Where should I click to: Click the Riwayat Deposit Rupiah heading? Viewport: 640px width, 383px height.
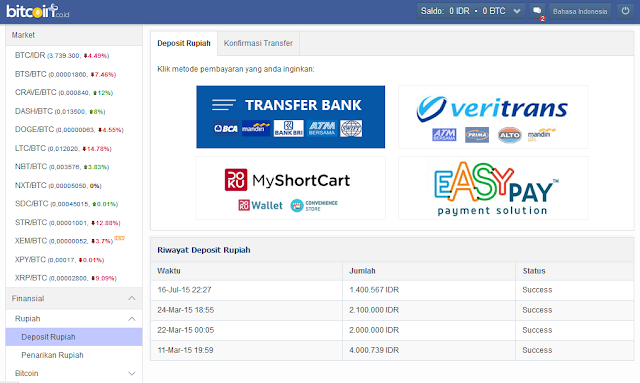204,250
